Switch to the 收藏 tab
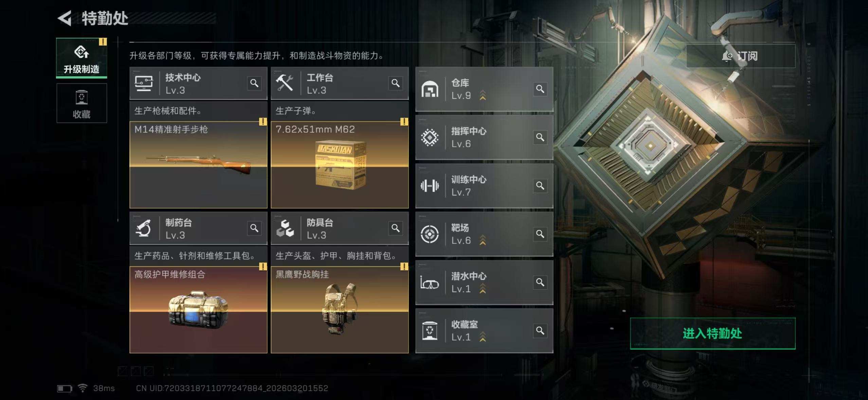Viewport: 868px width, 400px height. point(82,103)
